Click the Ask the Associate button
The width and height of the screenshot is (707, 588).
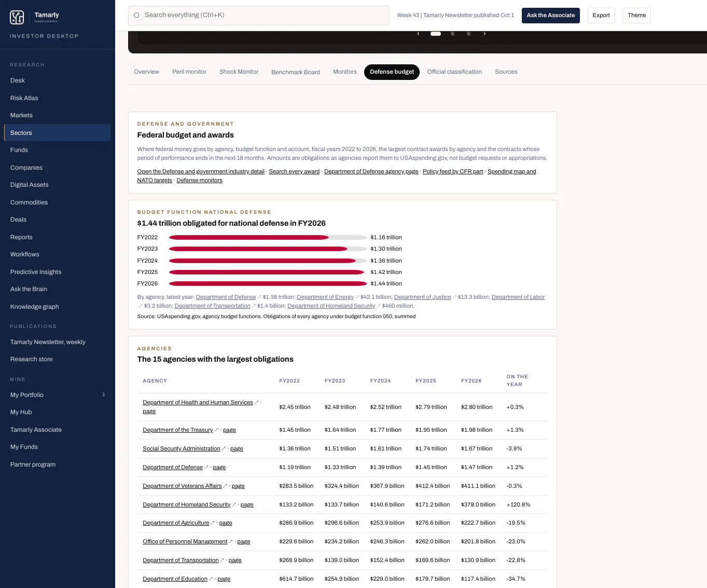point(551,16)
